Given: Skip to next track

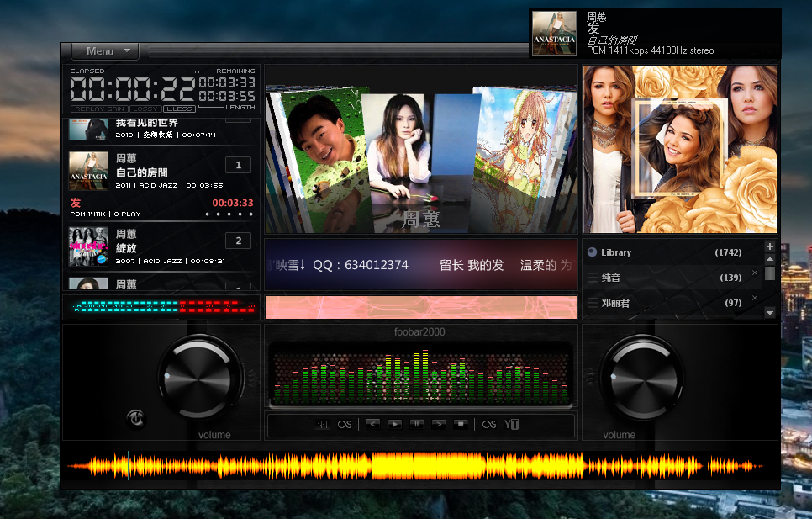Looking at the screenshot, I should (439, 424).
